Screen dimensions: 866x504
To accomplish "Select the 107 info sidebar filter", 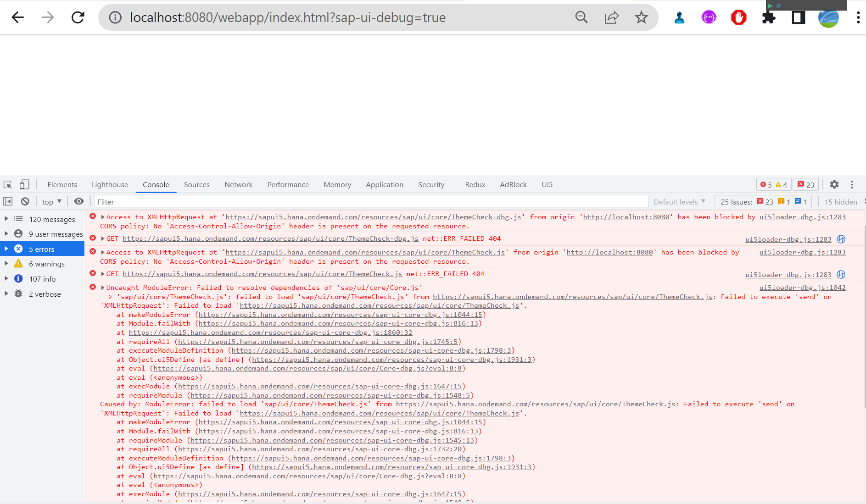I will coord(42,279).
